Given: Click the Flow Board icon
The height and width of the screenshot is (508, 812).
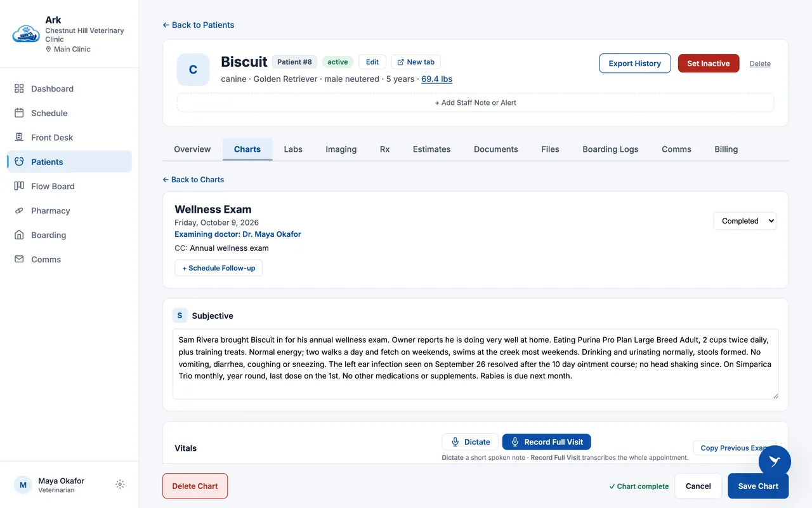Looking at the screenshot, I should coord(19,186).
